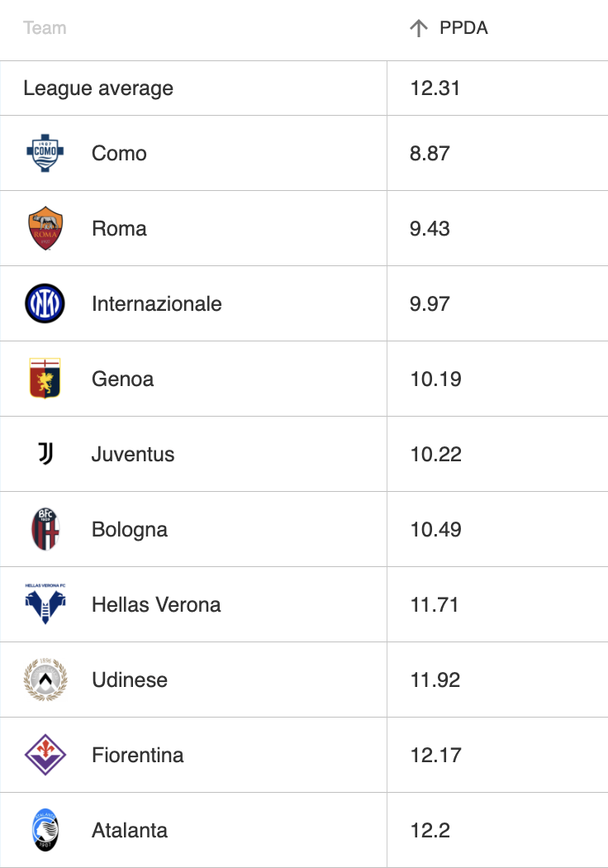The width and height of the screenshot is (608, 868).
Task: Select the Udinese club logo
Action: pos(45,680)
